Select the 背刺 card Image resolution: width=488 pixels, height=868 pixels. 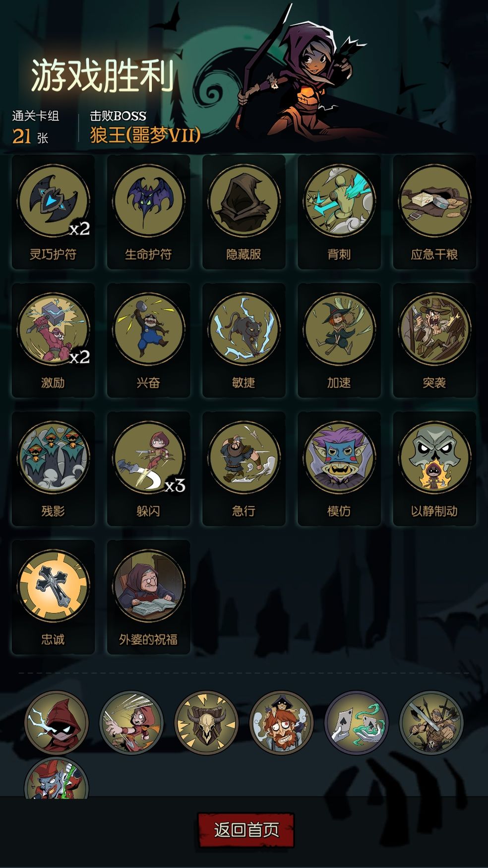(339, 212)
